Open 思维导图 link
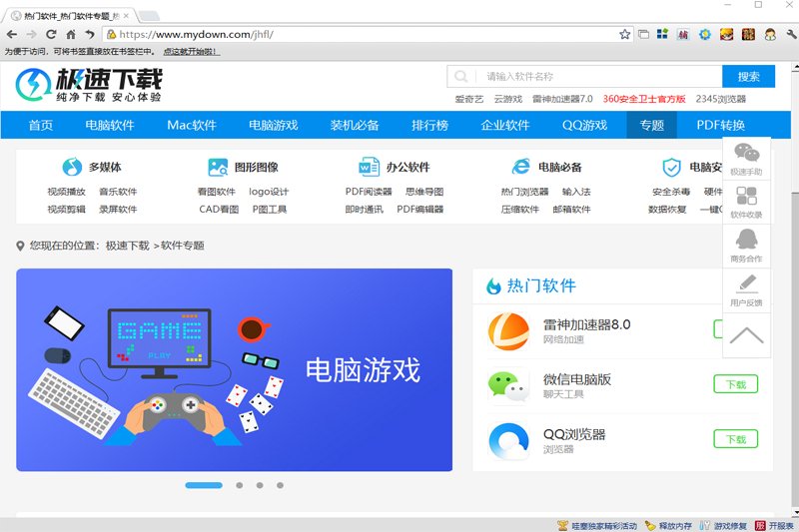This screenshot has height=532, width=799. 424,192
